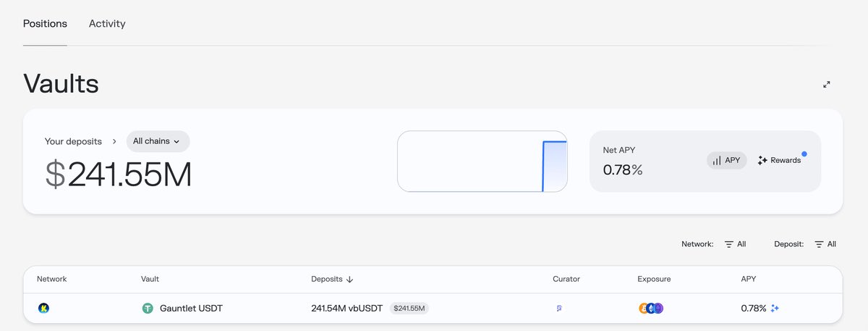This screenshot has width=868, height=331.
Task: Open the All chains dropdown
Action: coord(158,141)
